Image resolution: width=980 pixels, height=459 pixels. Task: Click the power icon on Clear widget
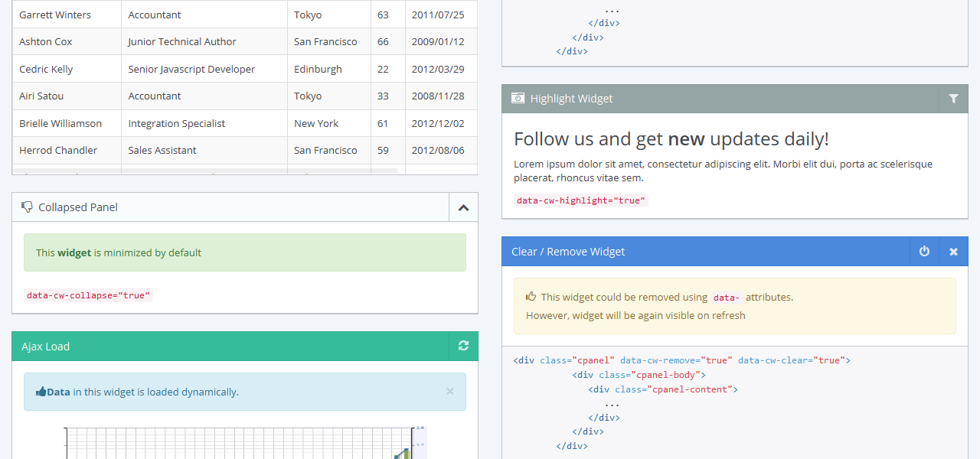coord(924,252)
